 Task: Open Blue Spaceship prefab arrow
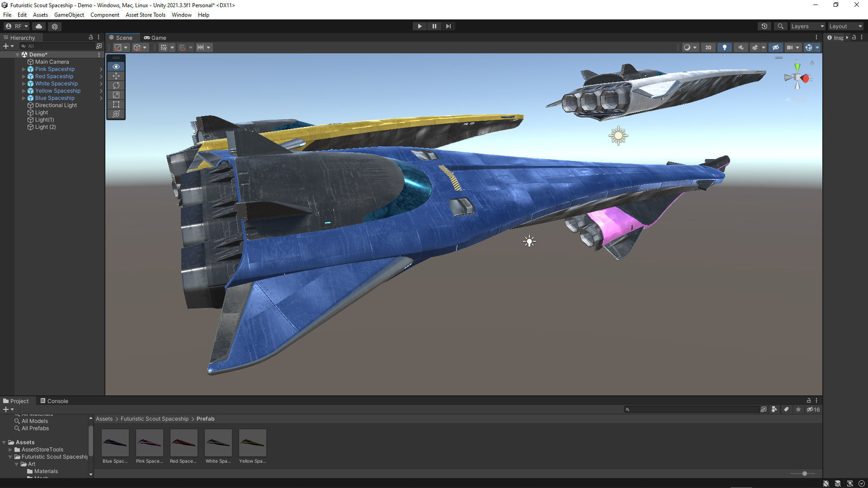click(x=101, y=98)
